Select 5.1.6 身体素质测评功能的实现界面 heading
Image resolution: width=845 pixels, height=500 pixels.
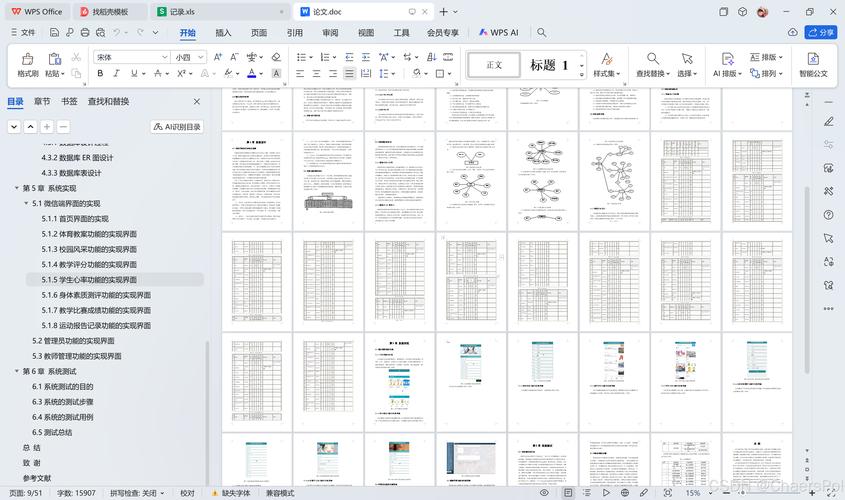click(96, 295)
